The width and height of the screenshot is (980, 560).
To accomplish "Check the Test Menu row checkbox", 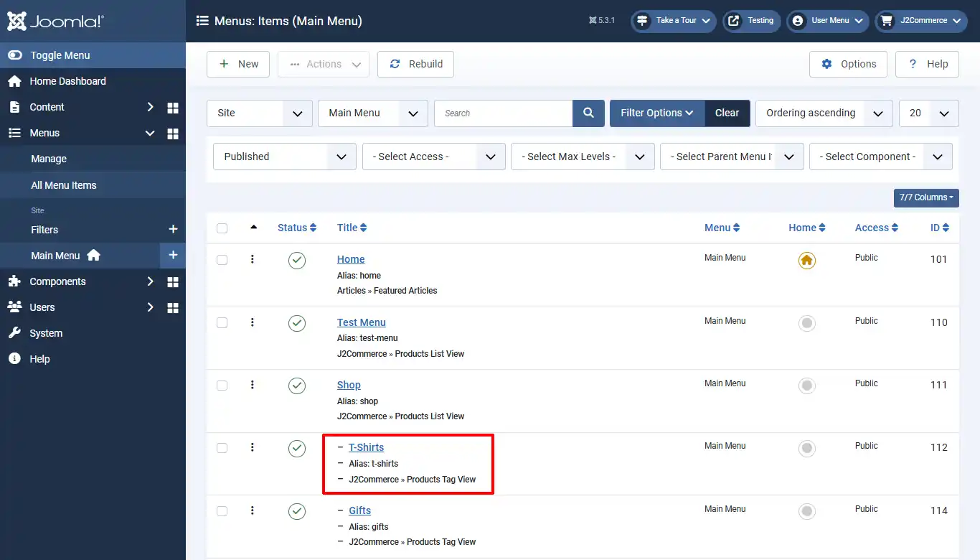I will click(x=222, y=323).
